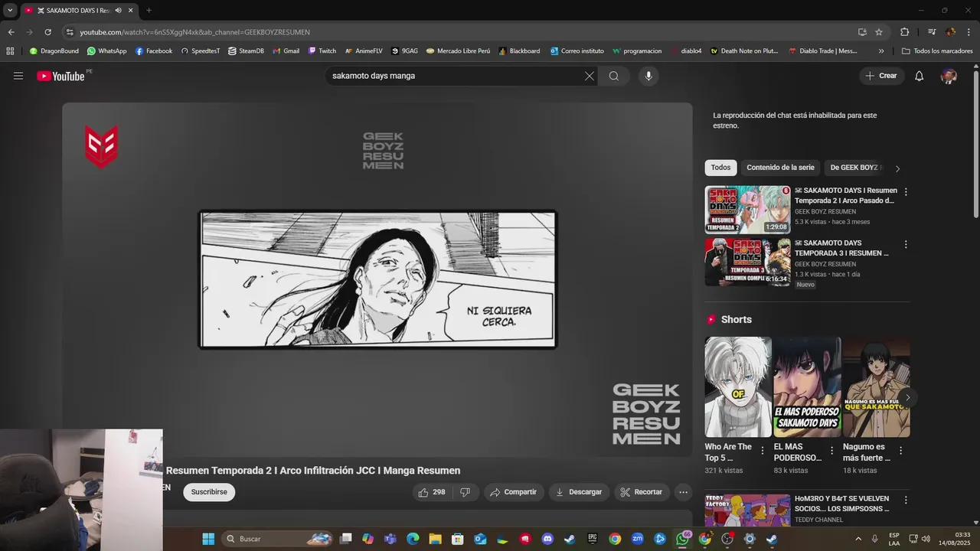
Task: Click Descargar download button
Action: coord(579,492)
